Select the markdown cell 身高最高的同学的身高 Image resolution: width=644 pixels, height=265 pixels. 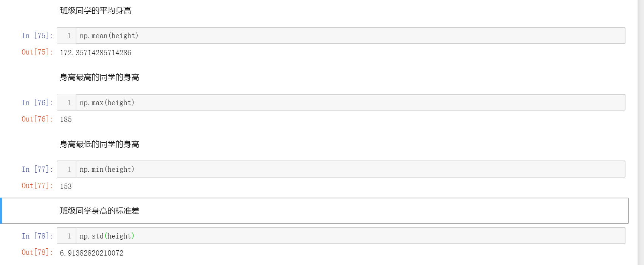[99, 77]
